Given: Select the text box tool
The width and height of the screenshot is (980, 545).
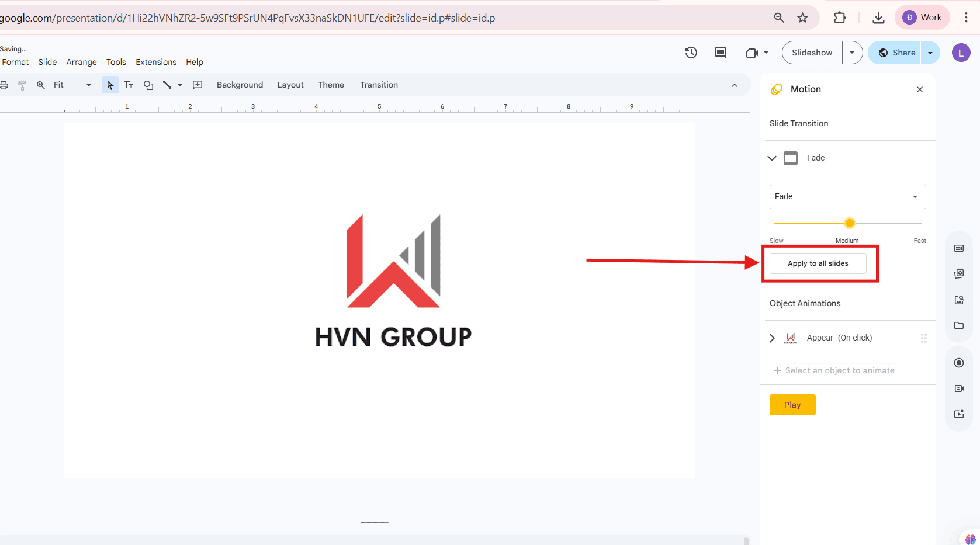Looking at the screenshot, I should (x=129, y=85).
